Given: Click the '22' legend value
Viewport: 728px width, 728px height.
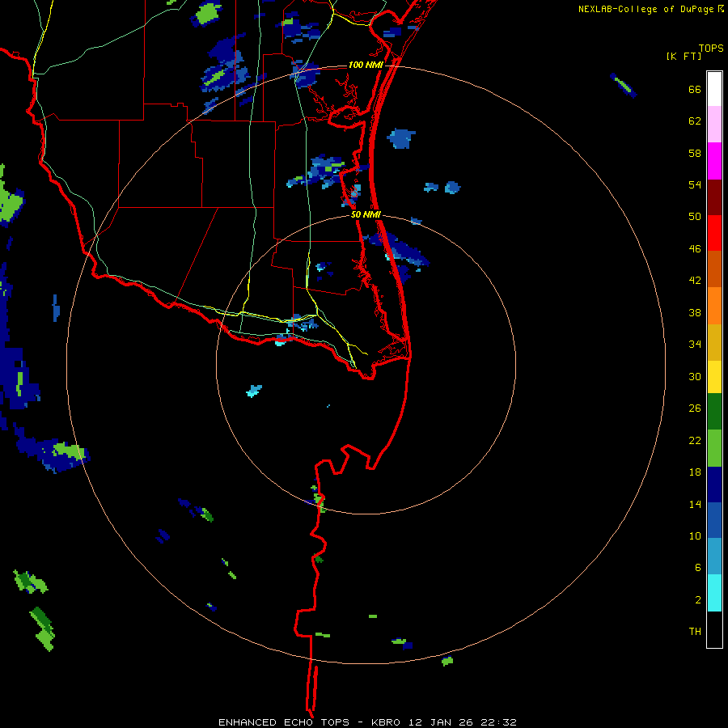Looking at the screenshot, I should 695,440.
